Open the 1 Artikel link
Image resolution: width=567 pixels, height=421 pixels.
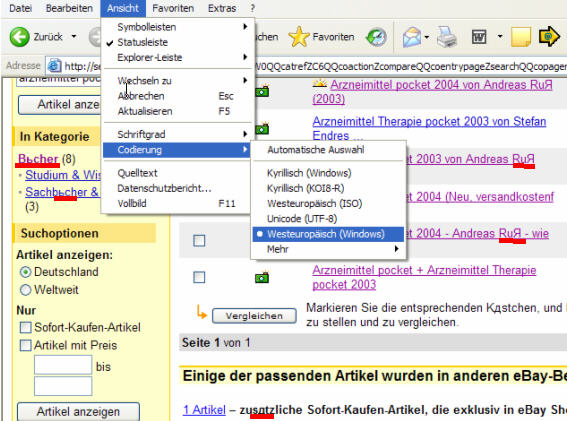(204, 410)
